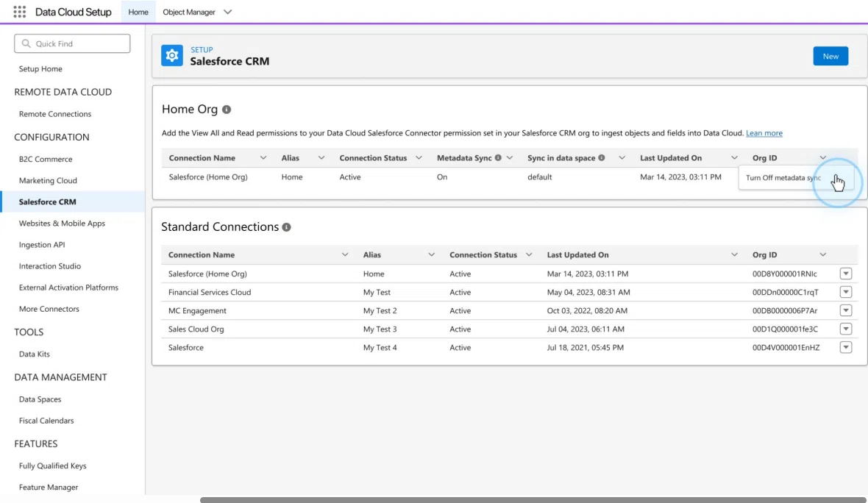Open Last Updated On column menu in Standard Connections
This screenshot has width=868, height=503.
(x=734, y=254)
